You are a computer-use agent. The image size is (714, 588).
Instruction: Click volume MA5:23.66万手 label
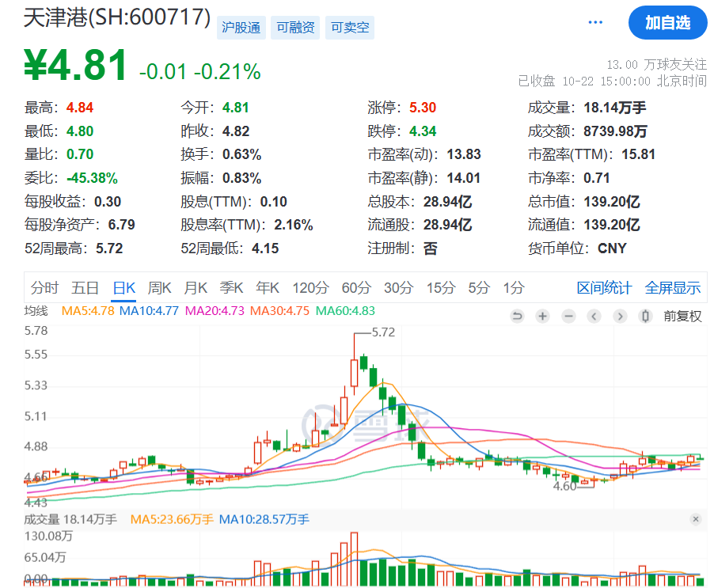[x=172, y=519]
